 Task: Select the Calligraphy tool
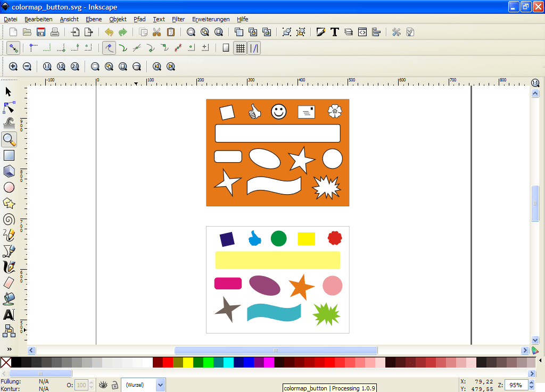pyautogui.click(x=9, y=268)
